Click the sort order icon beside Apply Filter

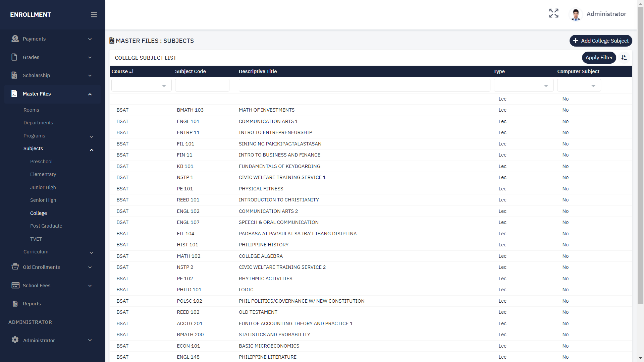coord(624,58)
